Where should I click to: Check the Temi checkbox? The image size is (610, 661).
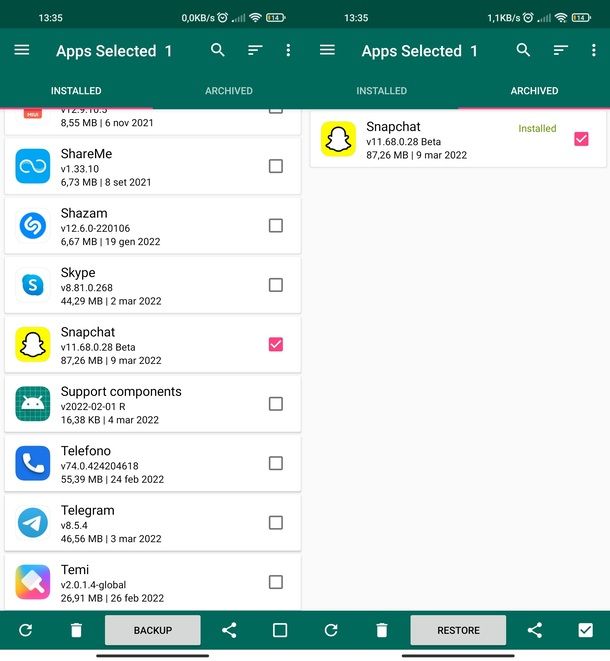coord(276,582)
